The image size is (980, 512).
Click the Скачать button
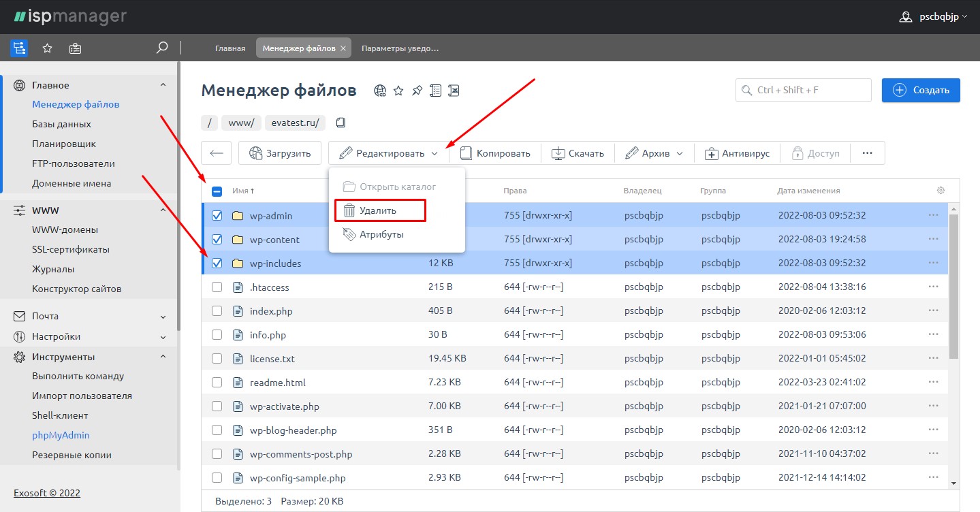pos(578,153)
